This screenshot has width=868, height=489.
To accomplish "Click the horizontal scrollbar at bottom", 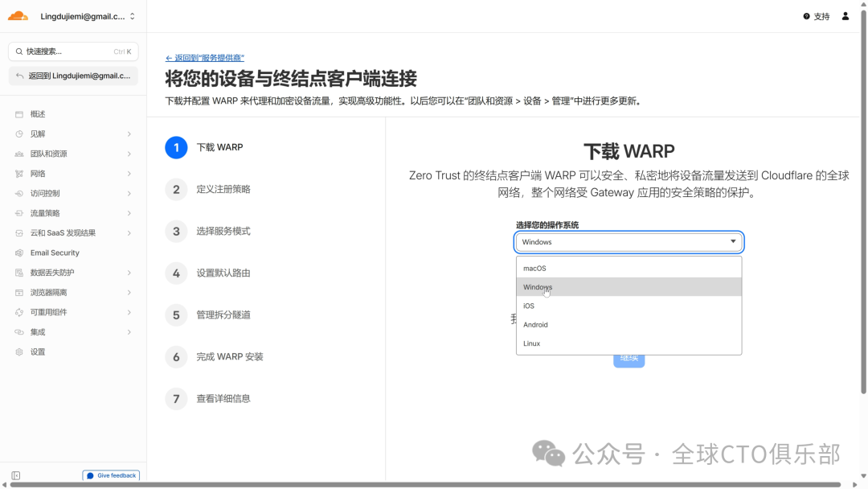I will pyautogui.click(x=426, y=485).
